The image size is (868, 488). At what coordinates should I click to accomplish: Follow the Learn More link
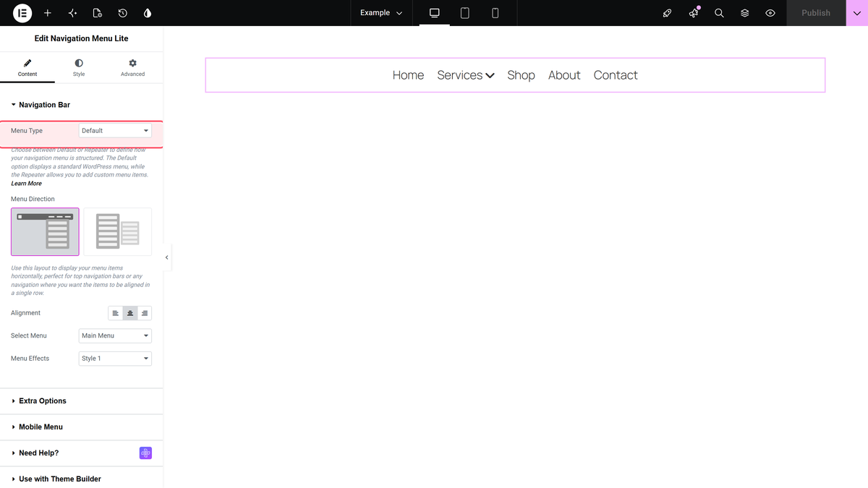point(26,184)
